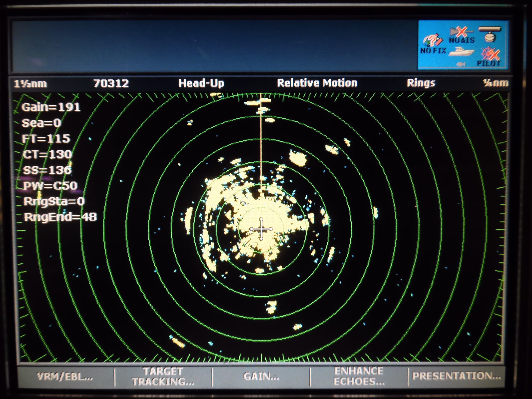Click the 70312 value in status bar
The image size is (532, 399).
(111, 83)
